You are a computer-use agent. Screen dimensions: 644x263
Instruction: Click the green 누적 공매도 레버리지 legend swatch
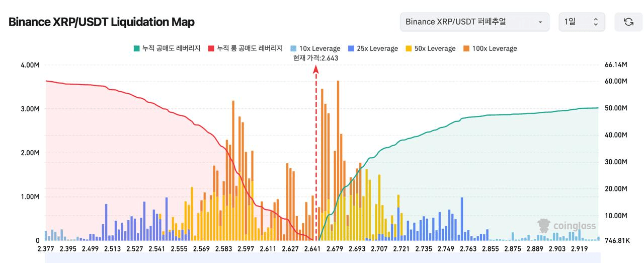click(136, 48)
